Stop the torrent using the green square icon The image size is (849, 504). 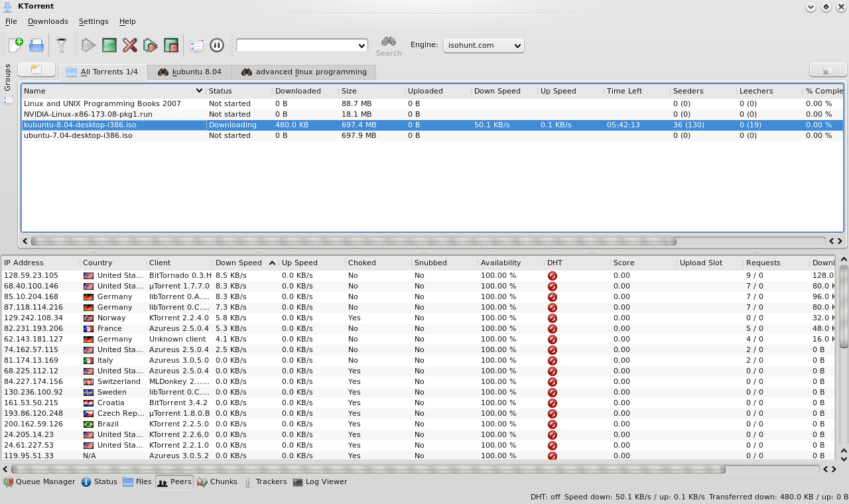point(109,45)
